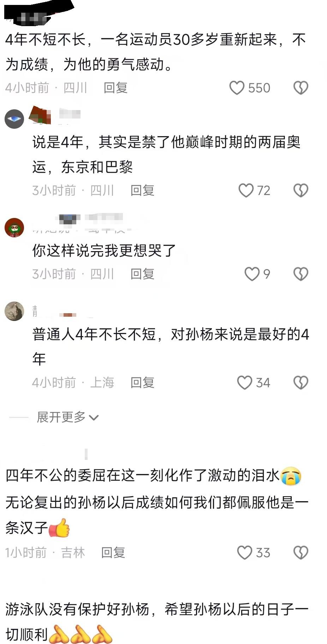Like the 上海 comment with 34 likes
Viewport: 327px width, 644px height.
[244, 383]
